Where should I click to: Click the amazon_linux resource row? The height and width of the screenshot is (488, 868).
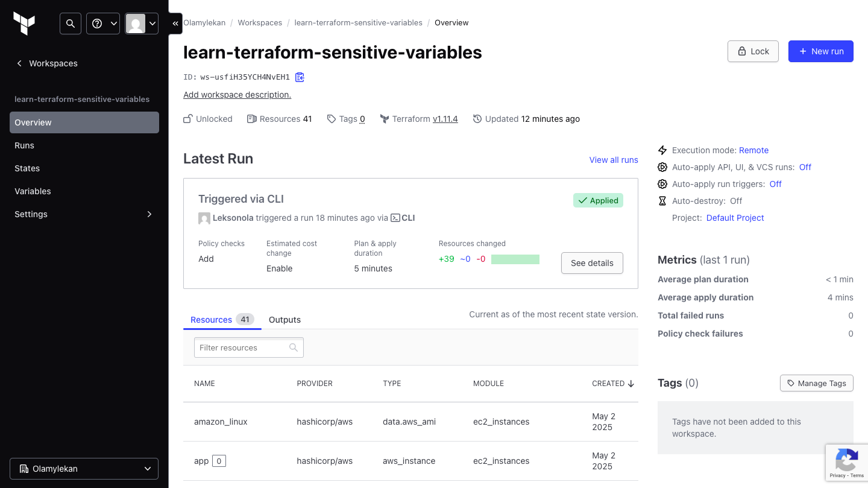click(410, 422)
